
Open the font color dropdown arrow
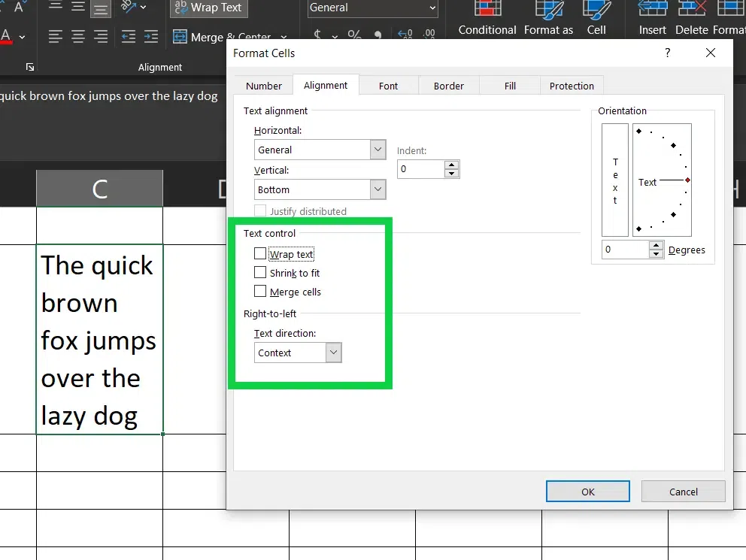(22, 37)
